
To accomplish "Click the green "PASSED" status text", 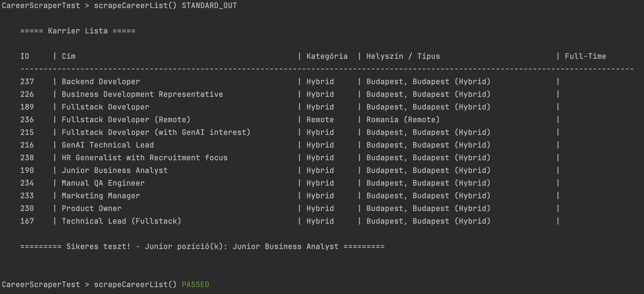I will pos(195,284).
